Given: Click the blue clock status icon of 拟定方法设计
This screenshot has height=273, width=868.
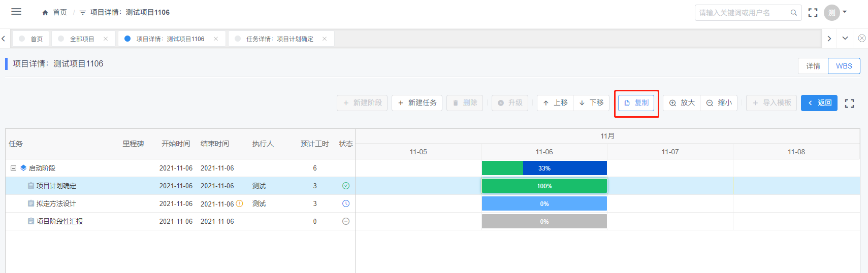Looking at the screenshot, I should 346,203.
